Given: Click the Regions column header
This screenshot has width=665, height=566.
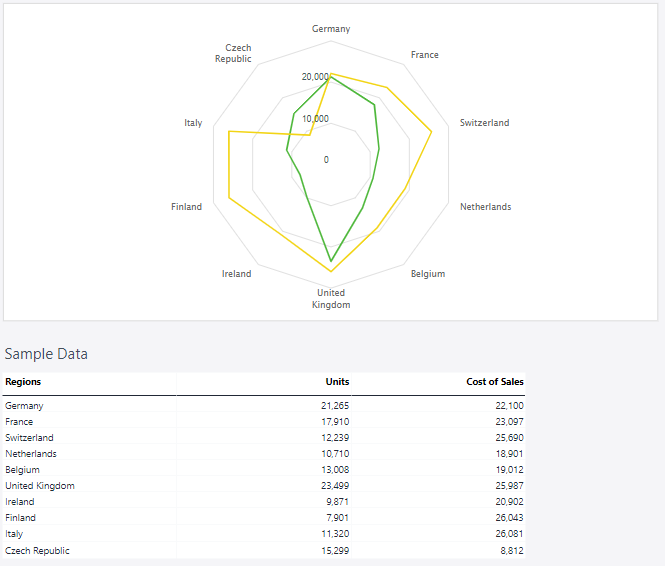Looking at the screenshot, I should coord(23,381).
